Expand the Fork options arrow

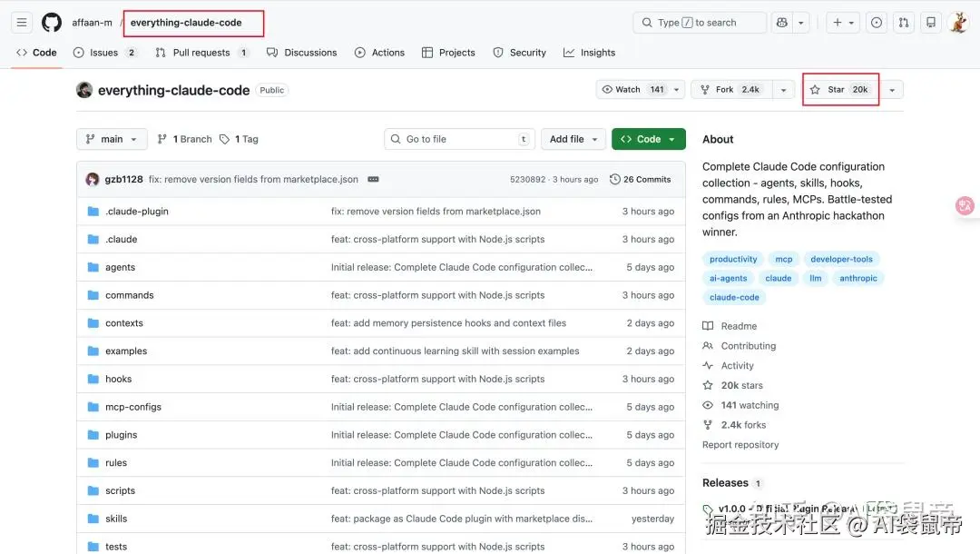coord(783,90)
